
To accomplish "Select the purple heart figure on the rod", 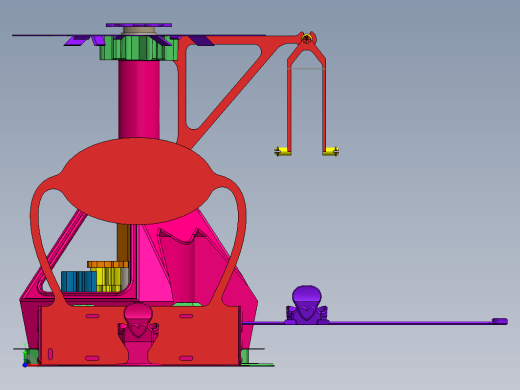I will click(x=307, y=305).
